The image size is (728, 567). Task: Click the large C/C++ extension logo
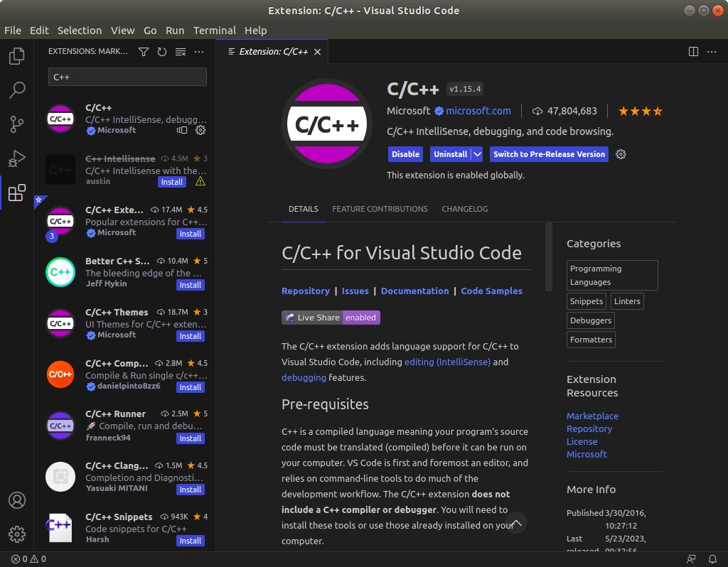click(327, 124)
